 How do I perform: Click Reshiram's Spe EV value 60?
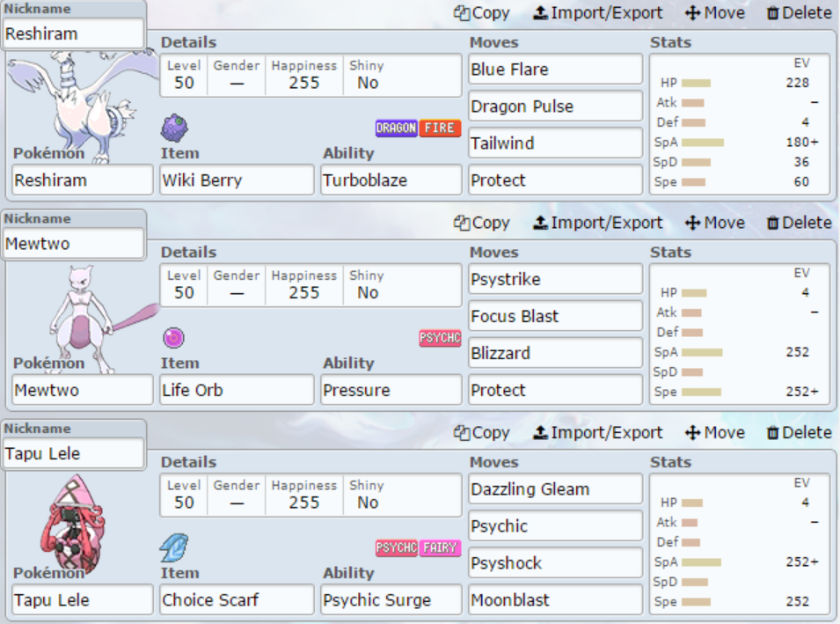click(801, 181)
